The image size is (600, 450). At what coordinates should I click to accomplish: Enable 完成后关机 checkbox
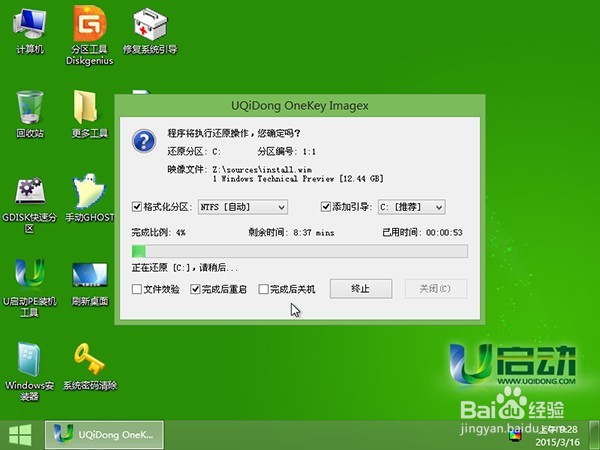263,289
